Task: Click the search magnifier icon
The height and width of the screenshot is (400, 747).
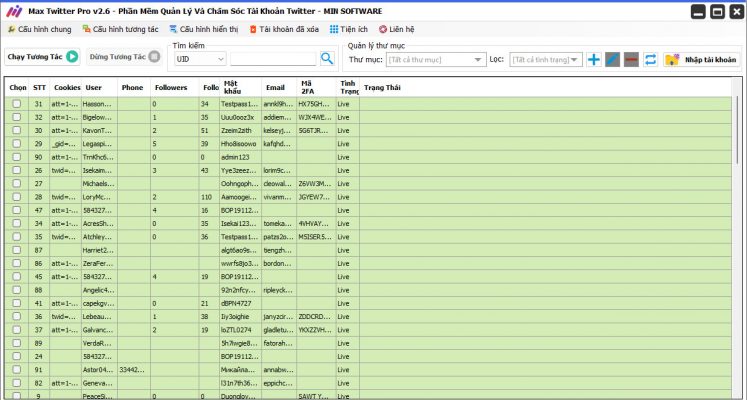Action: 327,59
